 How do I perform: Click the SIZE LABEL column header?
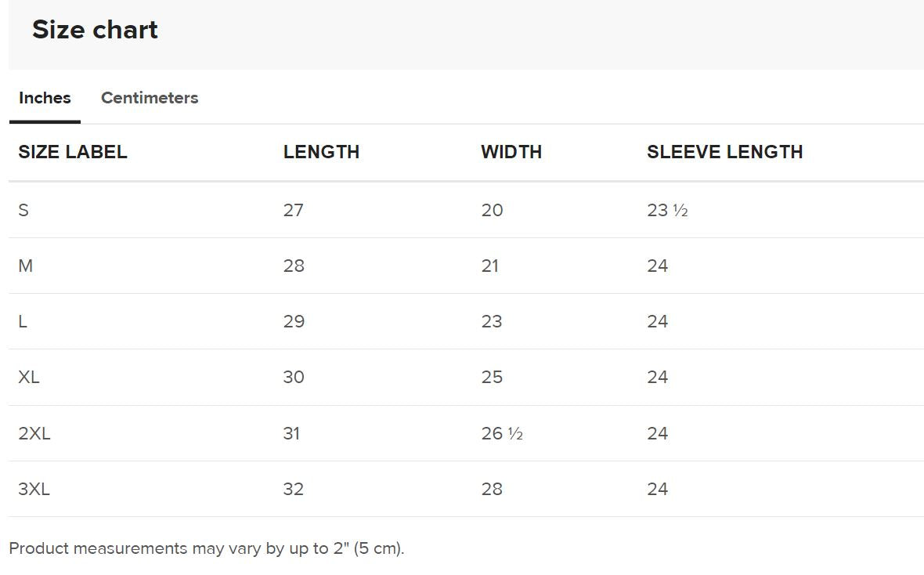tap(73, 152)
